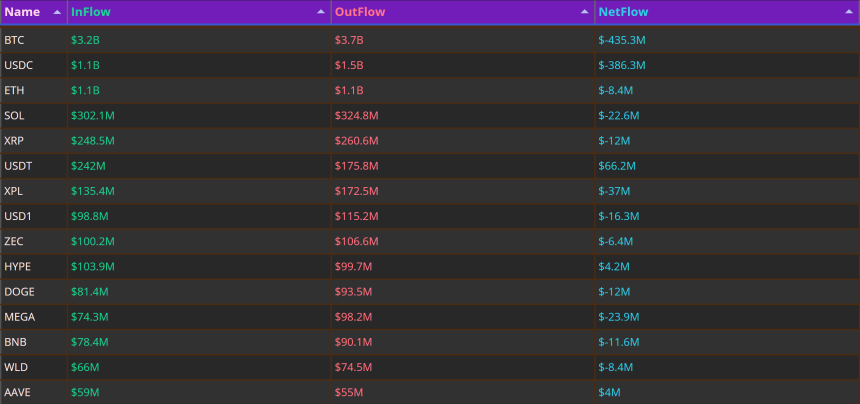Select the AAVE name cell
The height and width of the screenshot is (404, 860).
tap(34, 392)
